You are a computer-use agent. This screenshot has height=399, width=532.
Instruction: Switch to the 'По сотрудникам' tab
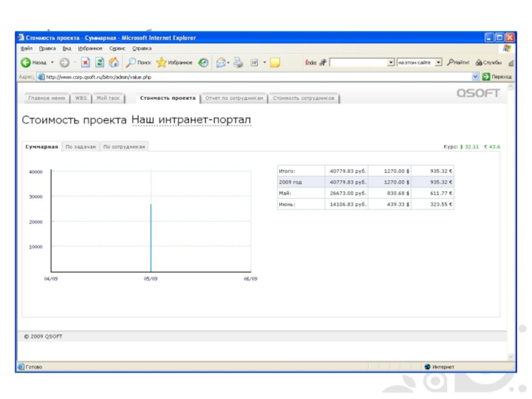coord(124,147)
